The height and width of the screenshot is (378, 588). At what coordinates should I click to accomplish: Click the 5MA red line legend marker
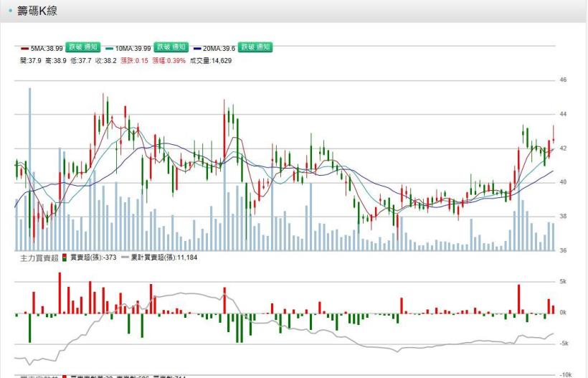click(24, 47)
